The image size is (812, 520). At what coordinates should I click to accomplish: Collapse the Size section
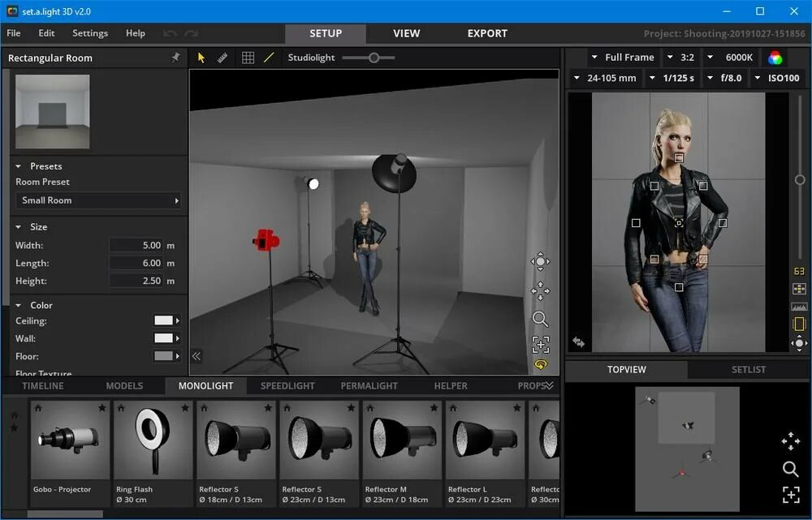click(19, 226)
